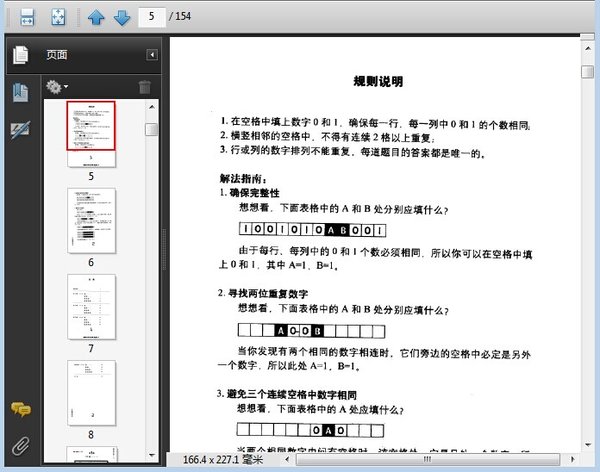Select page 8 thumbnail

pos(91,393)
